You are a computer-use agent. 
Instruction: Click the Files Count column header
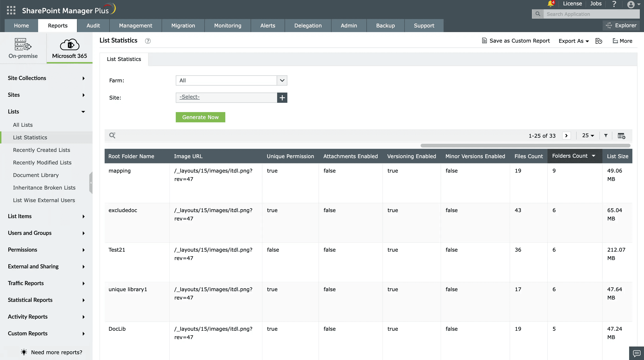[x=528, y=156]
